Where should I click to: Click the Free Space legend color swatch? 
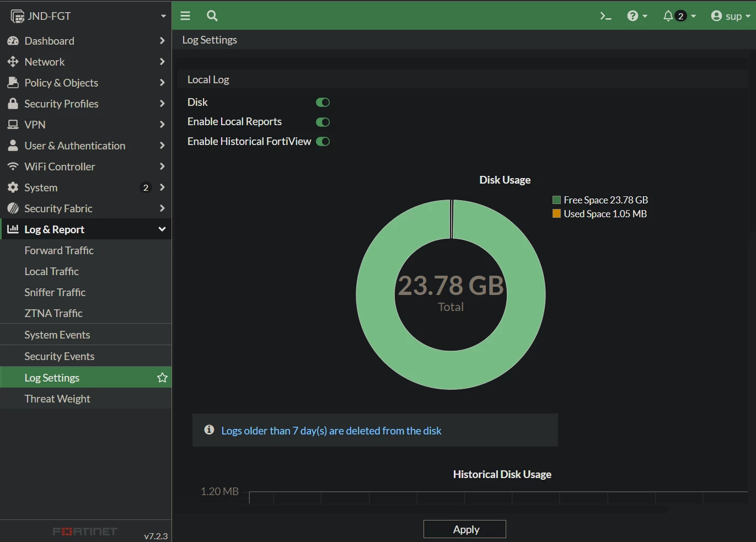tap(556, 200)
